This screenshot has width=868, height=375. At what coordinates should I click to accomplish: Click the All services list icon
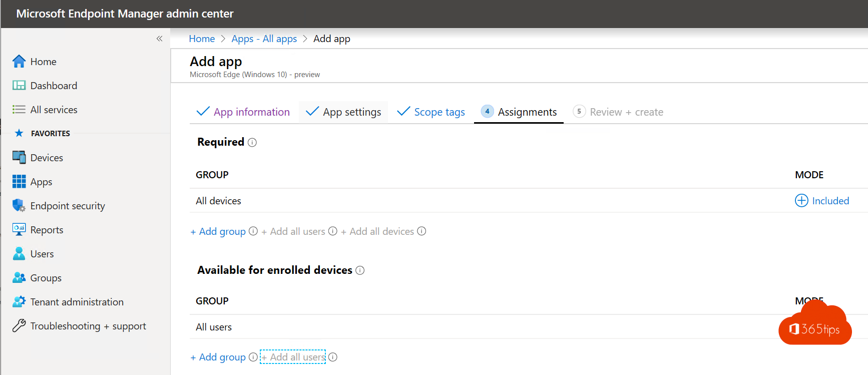(19, 110)
